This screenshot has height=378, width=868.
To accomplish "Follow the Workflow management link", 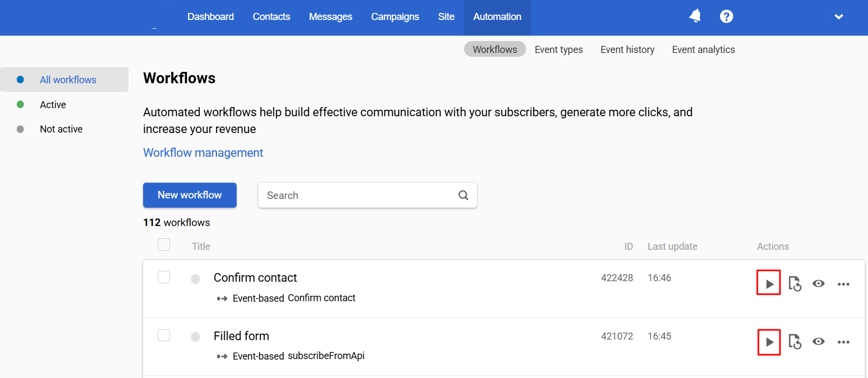I will click(x=203, y=152).
